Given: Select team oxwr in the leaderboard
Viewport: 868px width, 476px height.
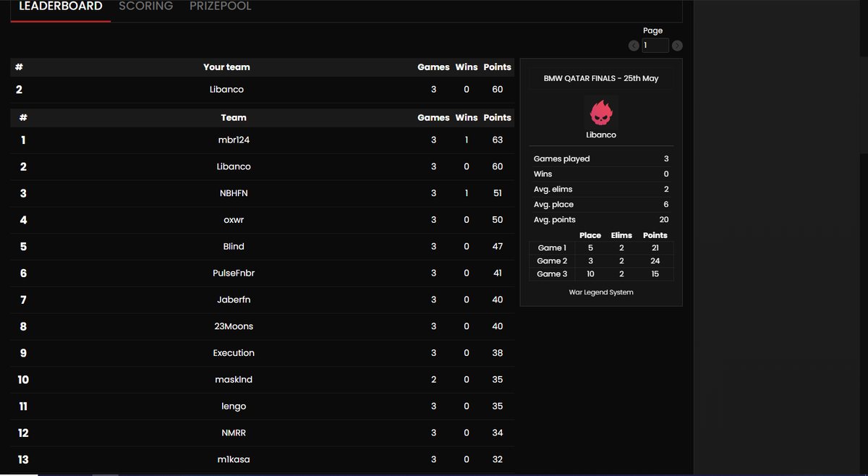Looking at the screenshot, I should click(x=263, y=220).
